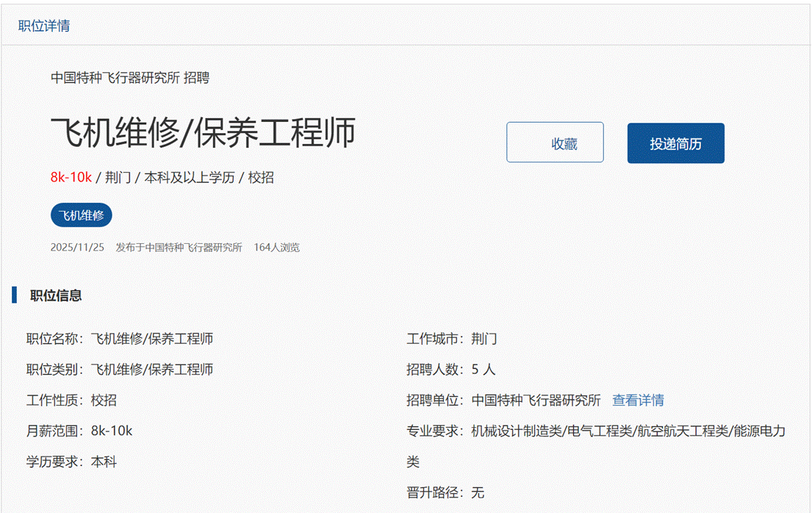Click the 发布于中国特种飞行器研究所 publisher text

[x=179, y=248]
